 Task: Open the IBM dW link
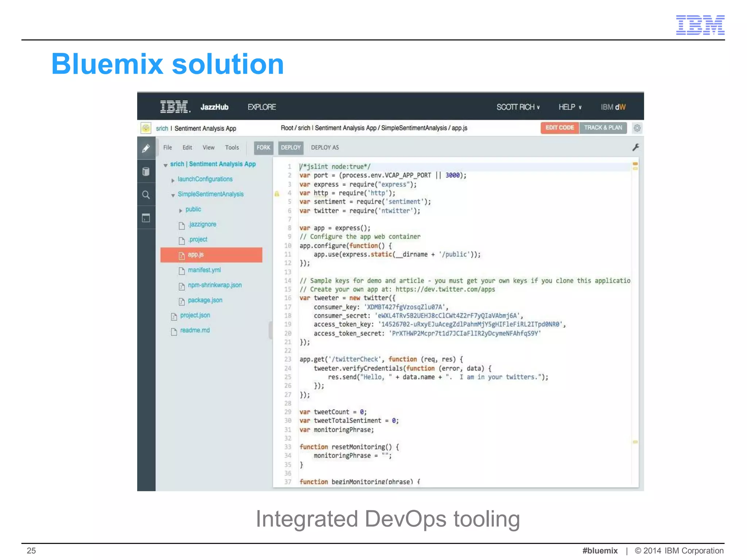pos(613,107)
